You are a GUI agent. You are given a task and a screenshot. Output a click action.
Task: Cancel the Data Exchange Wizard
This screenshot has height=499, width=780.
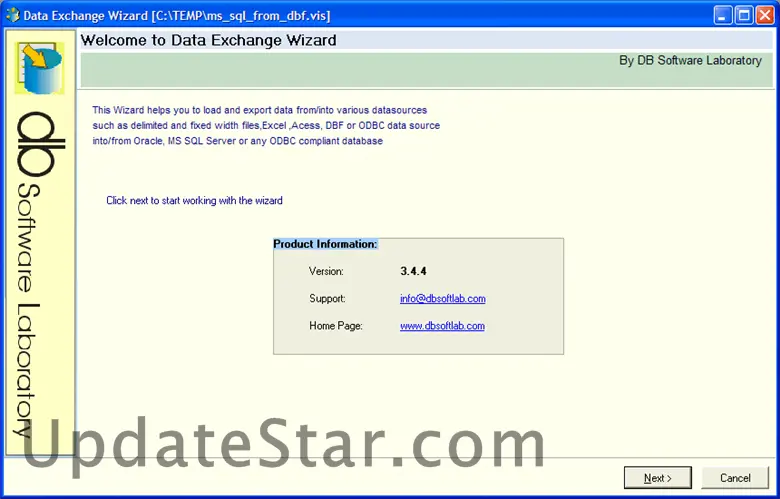point(735,478)
